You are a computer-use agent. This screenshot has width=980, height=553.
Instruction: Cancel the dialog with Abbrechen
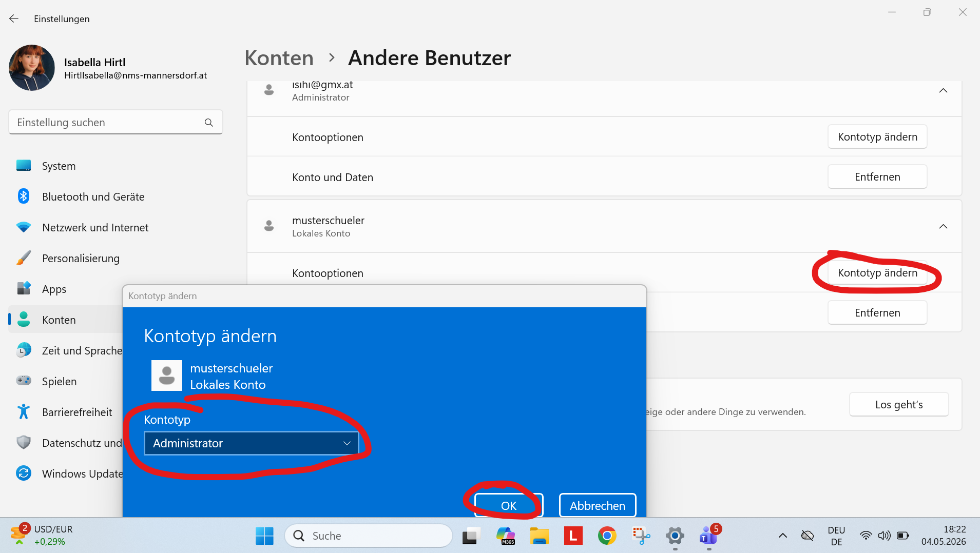tap(598, 506)
